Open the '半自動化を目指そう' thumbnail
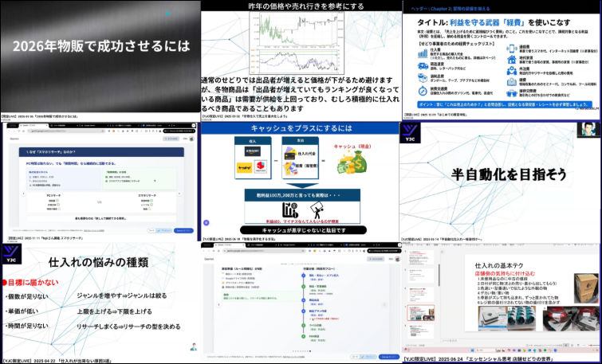The width and height of the screenshot is (602, 364). click(x=501, y=178)
